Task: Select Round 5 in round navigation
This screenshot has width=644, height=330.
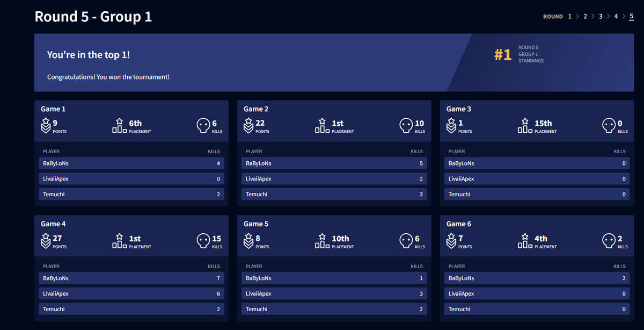Action: 632,17
